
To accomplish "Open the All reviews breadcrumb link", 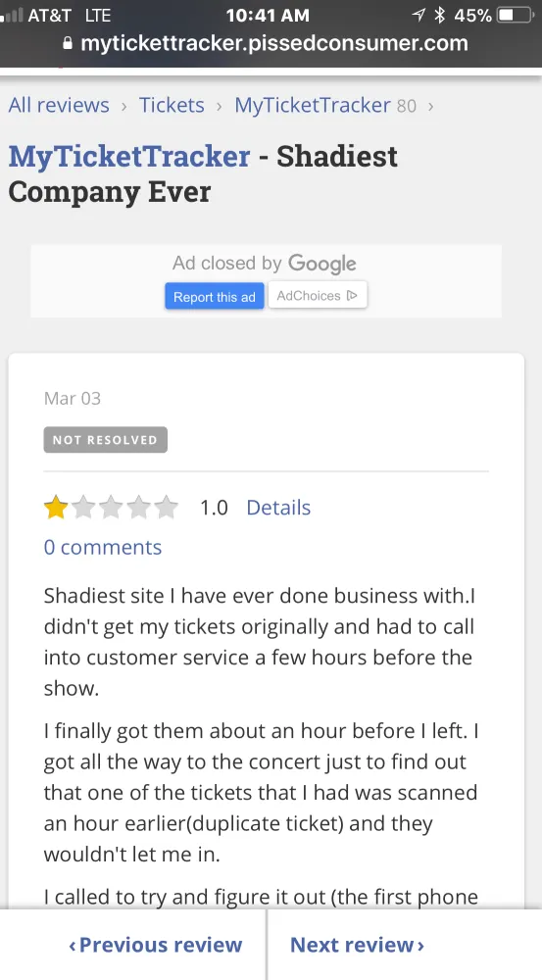I will tap(59, 105).
